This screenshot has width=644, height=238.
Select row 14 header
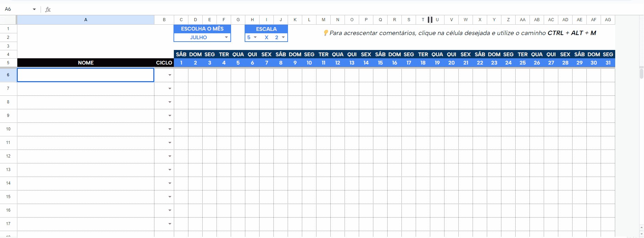8,183
